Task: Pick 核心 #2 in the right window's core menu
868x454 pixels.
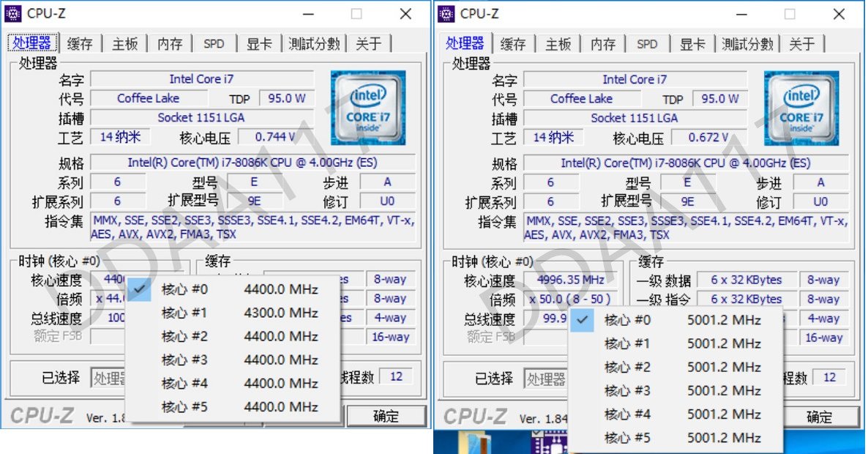Action: point(676,367)
